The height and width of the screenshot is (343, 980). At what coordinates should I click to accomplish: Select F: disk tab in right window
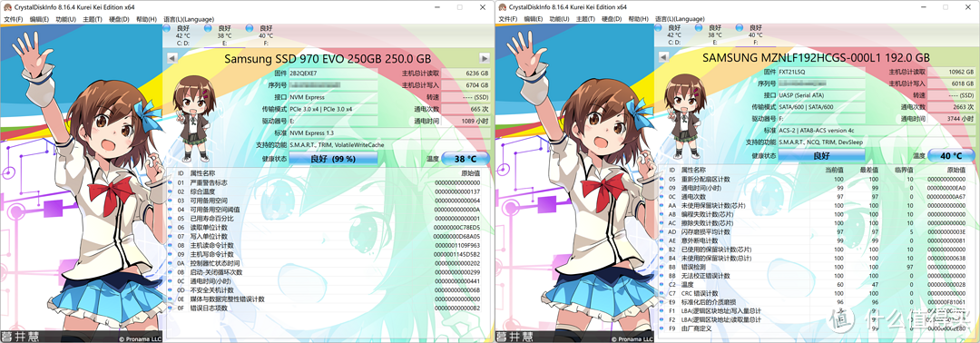(x=756, y=35)
